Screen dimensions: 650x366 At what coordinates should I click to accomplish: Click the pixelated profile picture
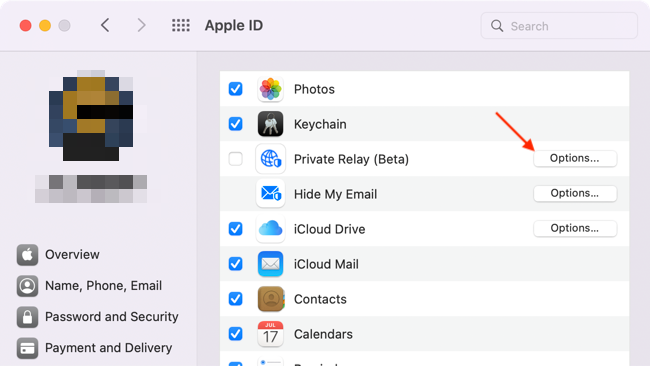(x=91, y=115)
